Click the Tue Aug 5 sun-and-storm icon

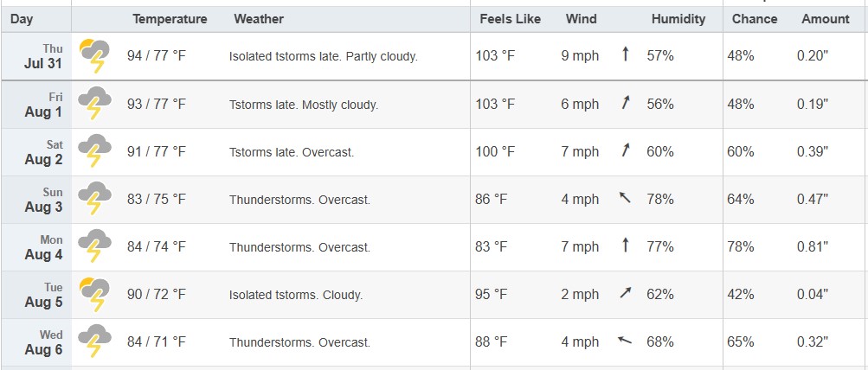coord(94,294)
